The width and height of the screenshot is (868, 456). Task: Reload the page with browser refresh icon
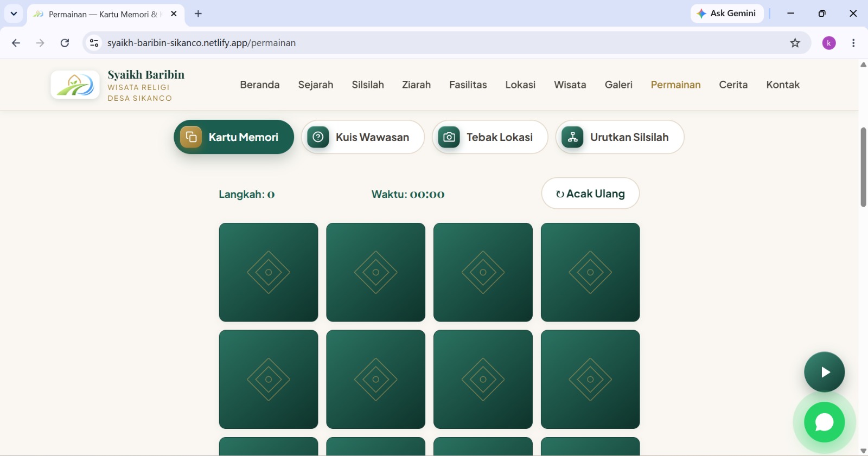point(65,43)
